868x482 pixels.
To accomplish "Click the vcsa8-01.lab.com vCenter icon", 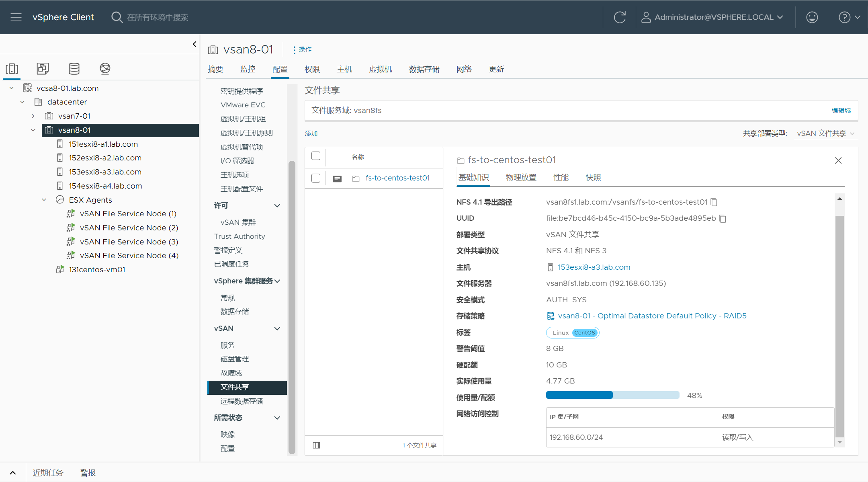I will point(27,88).
